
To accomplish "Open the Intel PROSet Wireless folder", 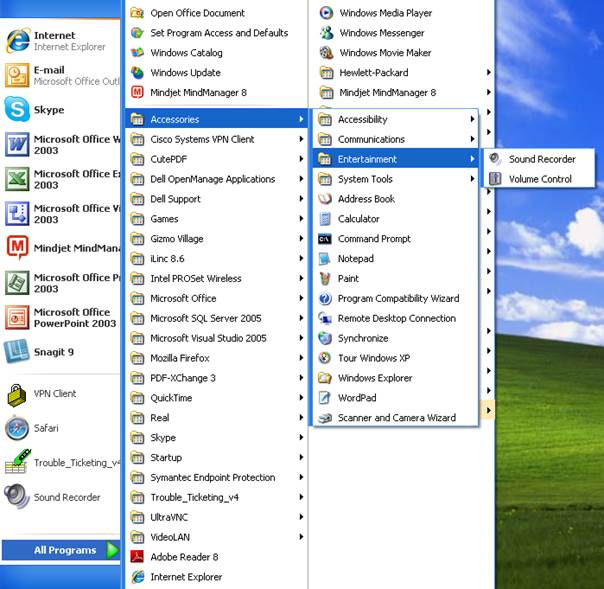I will (216, 278).
